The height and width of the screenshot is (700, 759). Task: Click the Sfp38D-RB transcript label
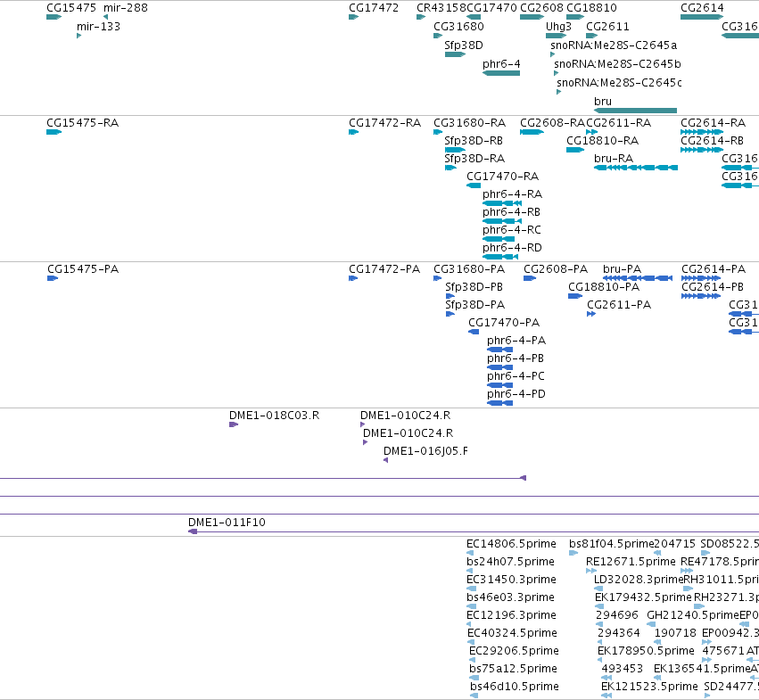tap(474, 141)
